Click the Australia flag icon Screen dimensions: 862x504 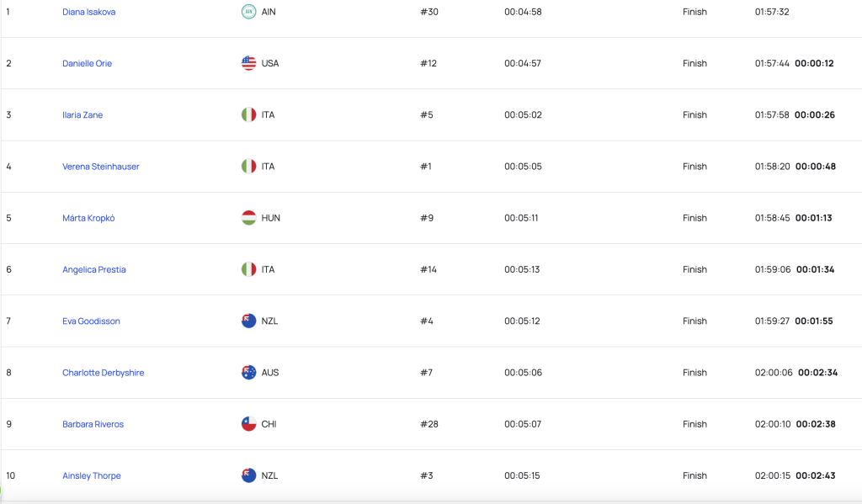(248, 373)
